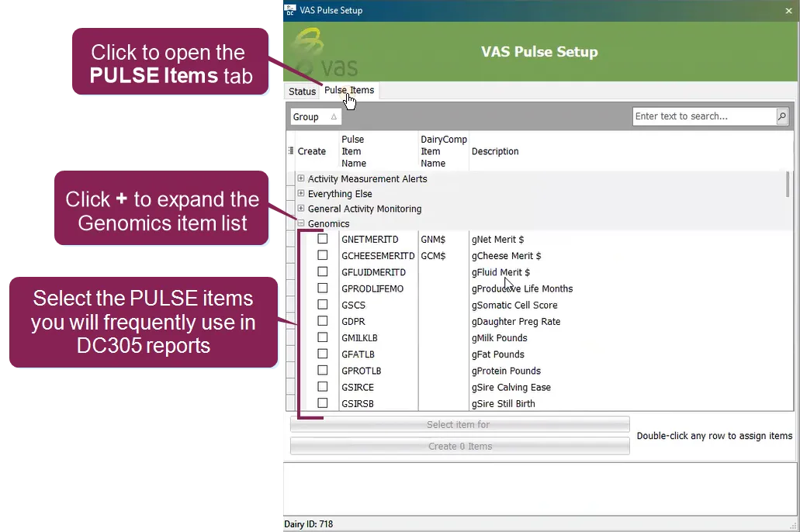Toggle the GSIRSB checkbox
The image size is (800, 532).
[x=323, y=403]
